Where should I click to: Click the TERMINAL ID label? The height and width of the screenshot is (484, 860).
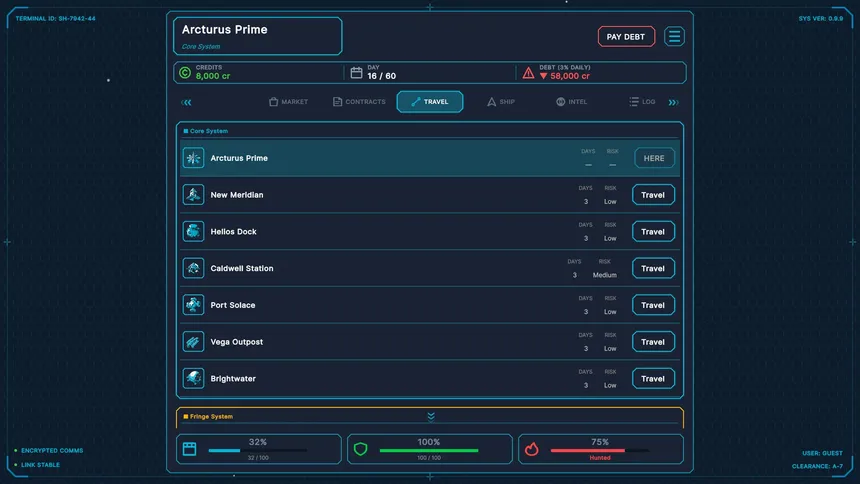(x=55, y=19)
